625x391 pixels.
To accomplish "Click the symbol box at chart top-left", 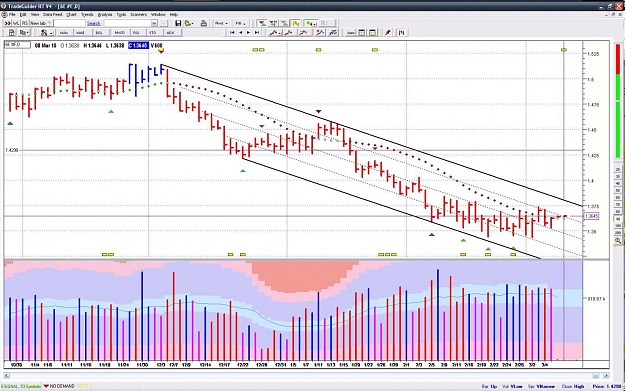I will (x=17, y=45).
